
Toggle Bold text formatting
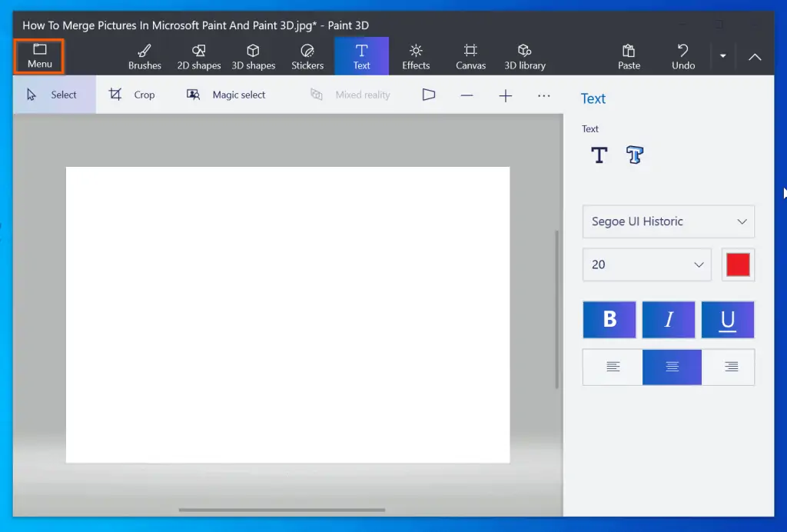pos(609,320)
